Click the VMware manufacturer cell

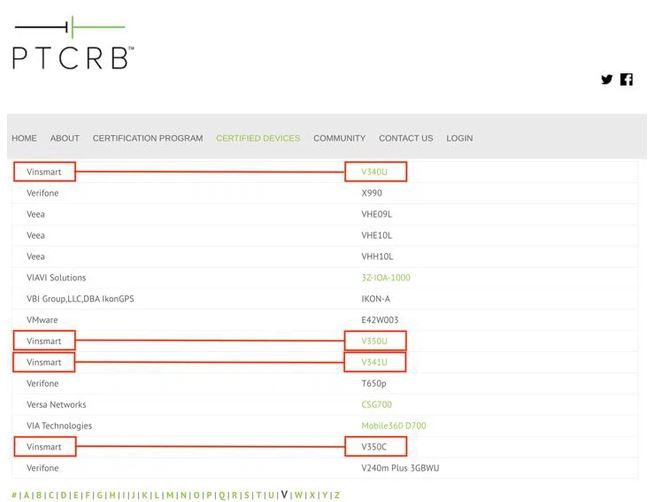pyautogui.click(x=42, y=320)
